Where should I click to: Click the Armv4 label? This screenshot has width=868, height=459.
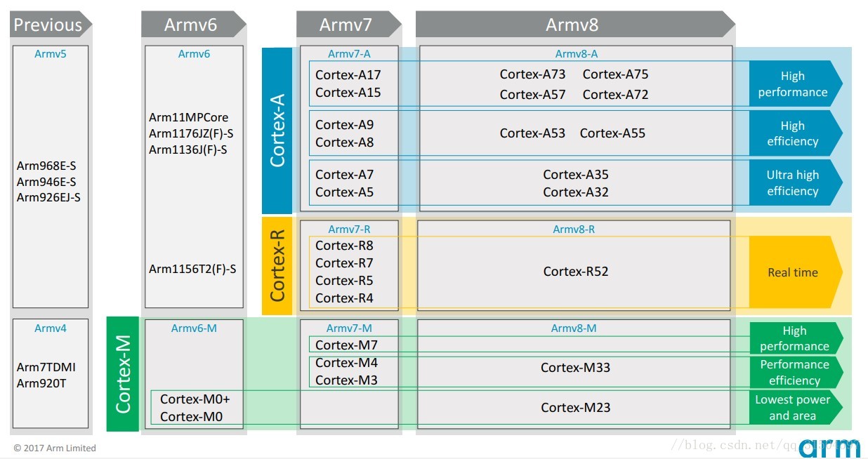click(x=51, y=328)
